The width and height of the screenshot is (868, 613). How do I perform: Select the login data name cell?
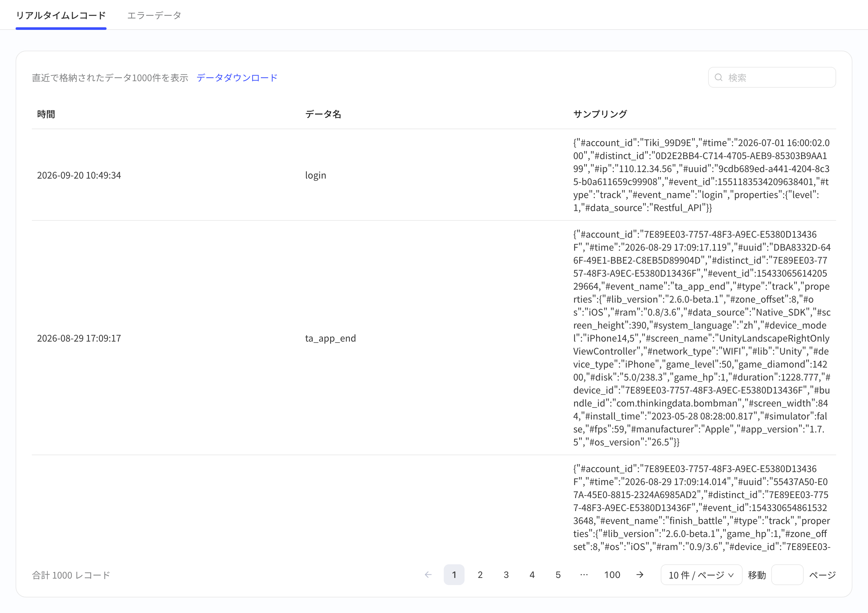(x=316, y=175)
